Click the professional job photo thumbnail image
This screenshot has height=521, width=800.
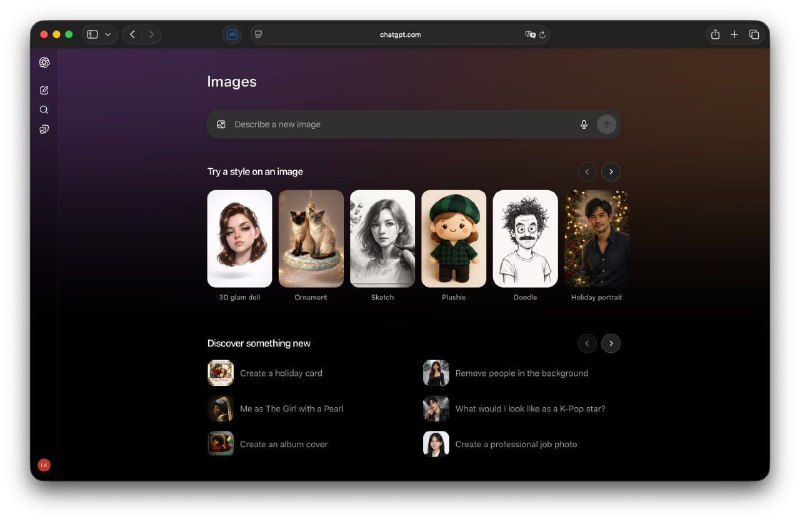(x=436, y=444)
